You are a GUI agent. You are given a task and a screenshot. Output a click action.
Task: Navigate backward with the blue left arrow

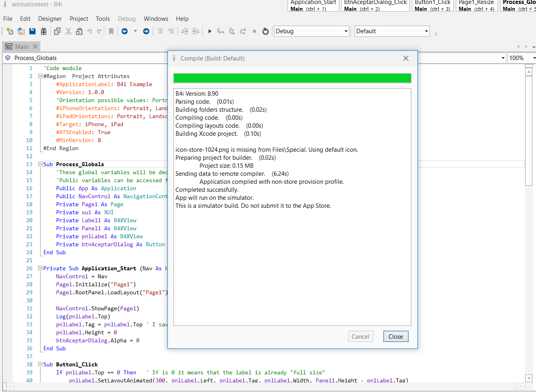[125, 31]
